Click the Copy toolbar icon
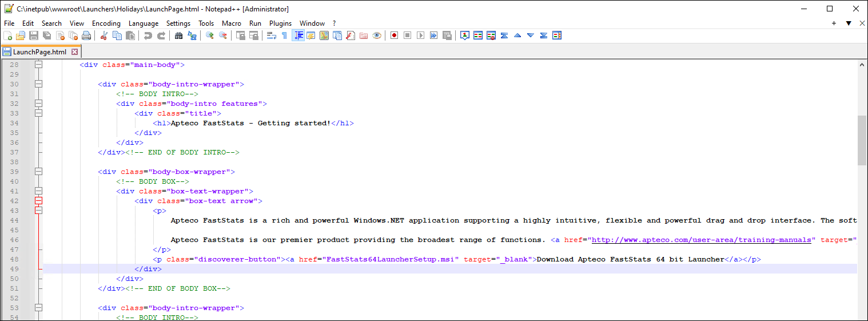 coord(117,35)
